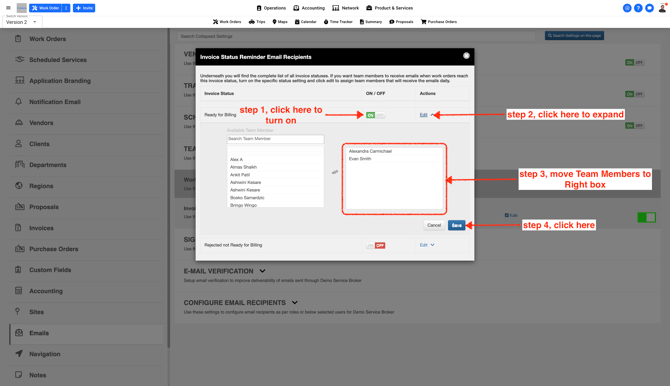670x386 pixels.
Task: Click the Application Branding sidebar icon
Action: [19, 80]
